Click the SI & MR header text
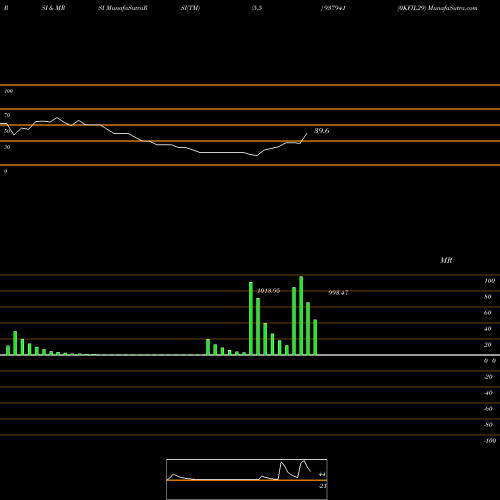Viewport: 500px width, 500px height. click(53, 8)
